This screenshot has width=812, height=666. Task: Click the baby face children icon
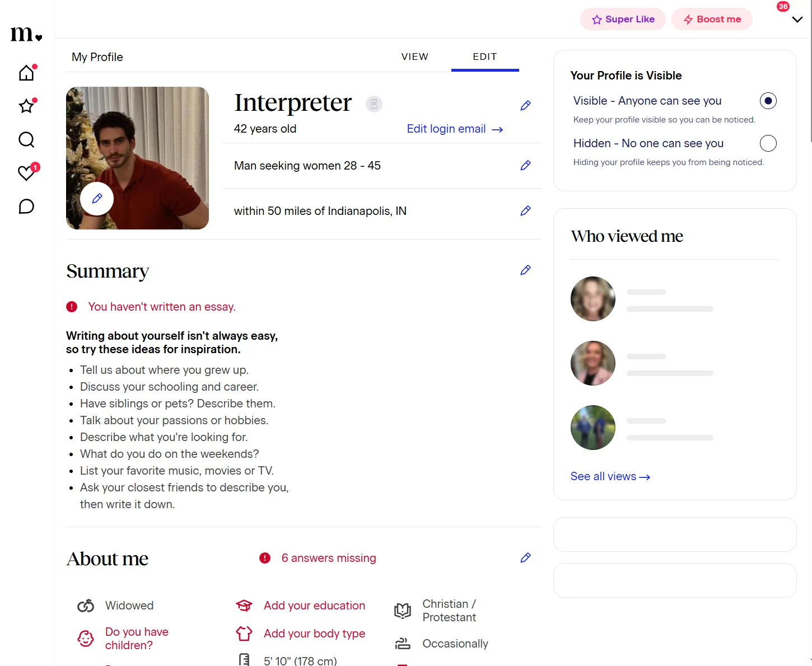tap(86, 639)
